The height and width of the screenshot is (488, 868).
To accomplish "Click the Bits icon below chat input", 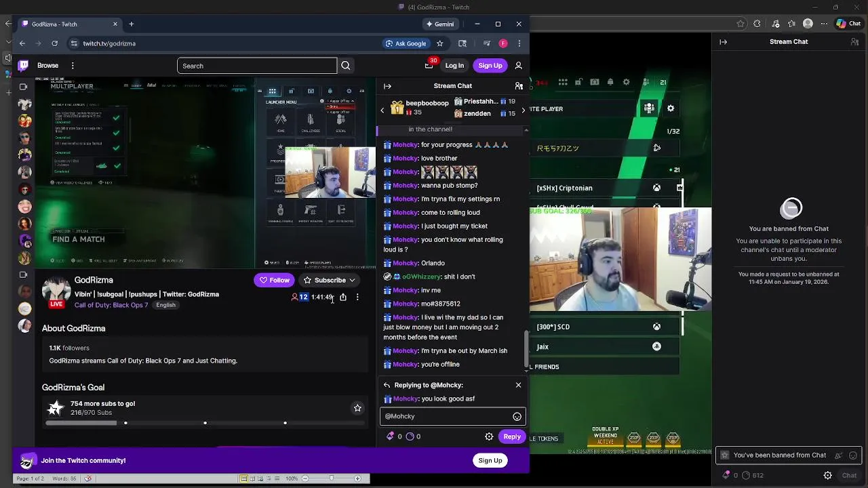I will (390, 436).
